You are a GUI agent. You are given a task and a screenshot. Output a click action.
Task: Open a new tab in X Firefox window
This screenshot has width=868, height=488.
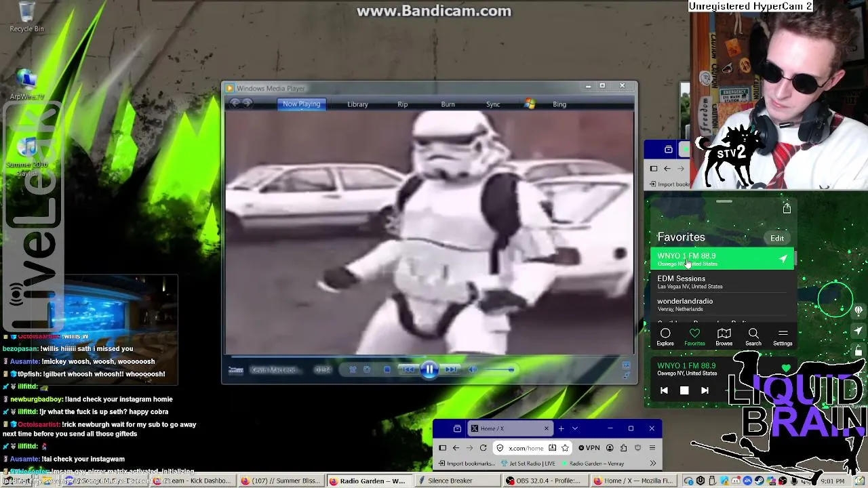pyautogui.click(x=561, y=428)
